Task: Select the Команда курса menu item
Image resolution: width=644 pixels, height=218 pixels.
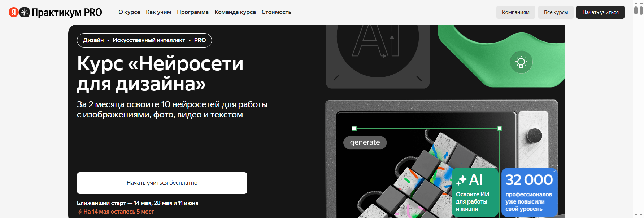Action: click(x=235, y=12)
